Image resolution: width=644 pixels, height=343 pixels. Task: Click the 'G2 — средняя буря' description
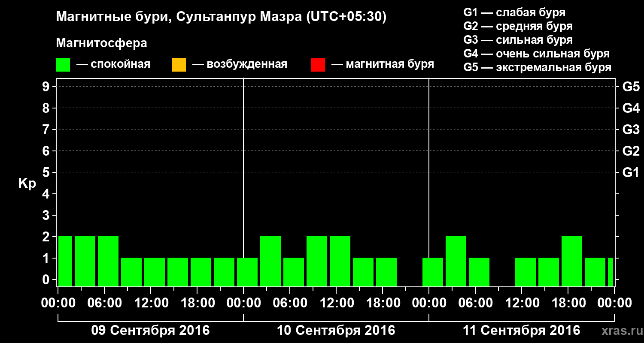[518, 26]
